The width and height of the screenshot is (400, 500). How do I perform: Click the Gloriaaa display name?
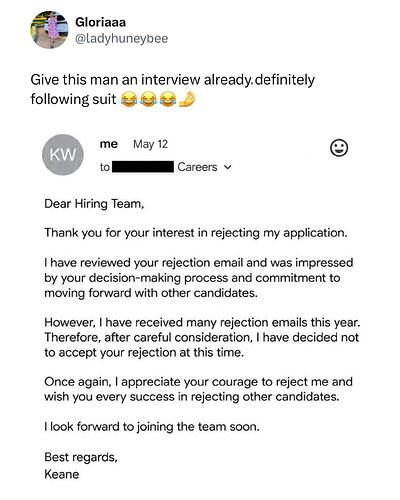tap(100, 22)
